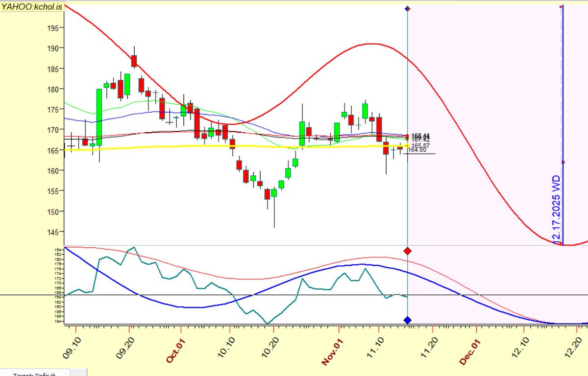
Task: Select the diamond marker atop the vertical cursor line
Action: click(408, 9)
